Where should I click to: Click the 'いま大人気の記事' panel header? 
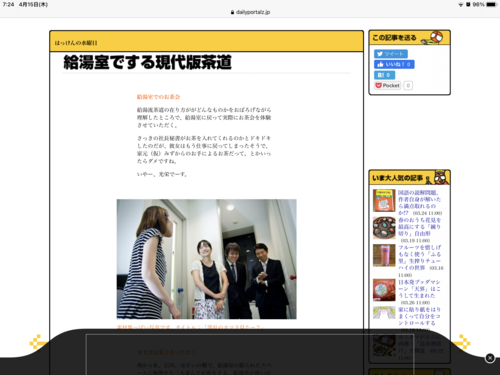coord(409,177)
